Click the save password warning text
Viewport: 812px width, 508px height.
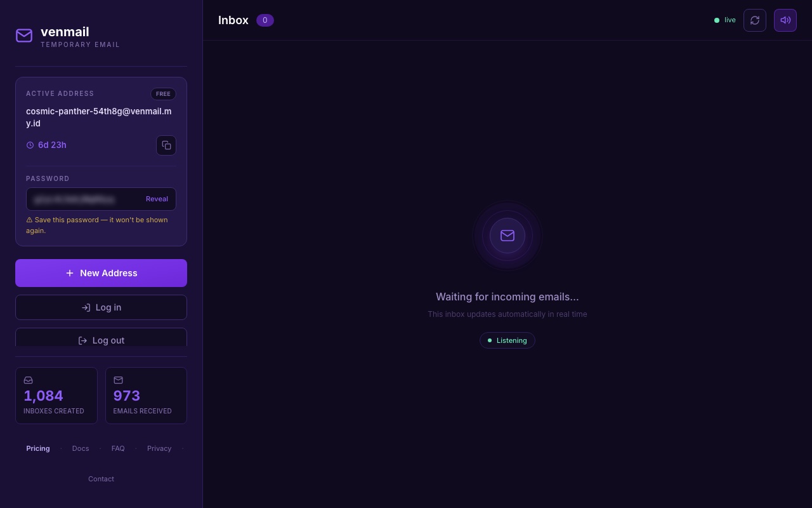[x=97, y=225]
